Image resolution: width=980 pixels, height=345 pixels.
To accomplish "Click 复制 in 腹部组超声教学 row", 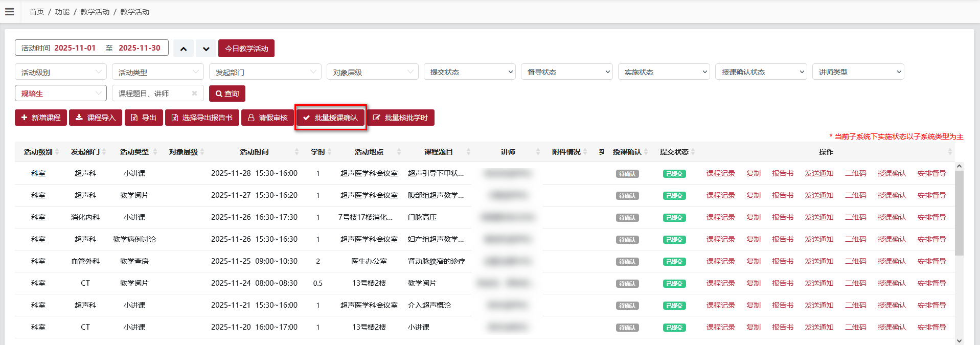I will (754, 195).
